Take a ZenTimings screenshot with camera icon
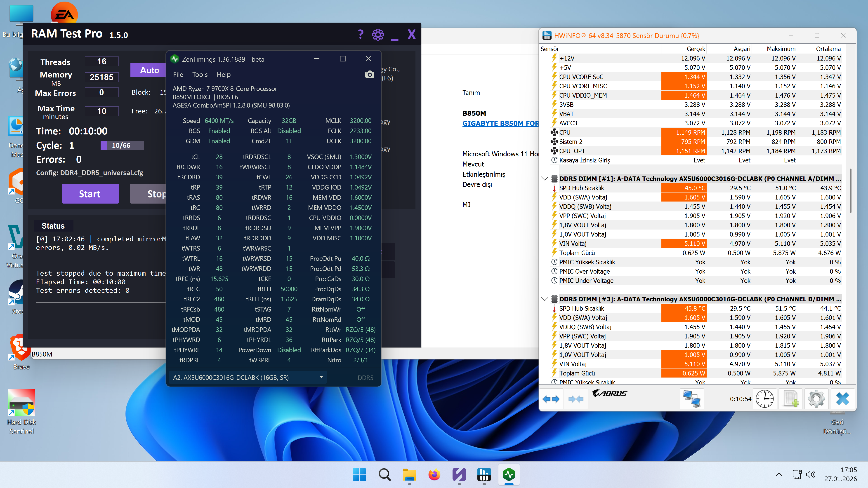This screenshot has width=868, height=488. click(x=369, y=74)
